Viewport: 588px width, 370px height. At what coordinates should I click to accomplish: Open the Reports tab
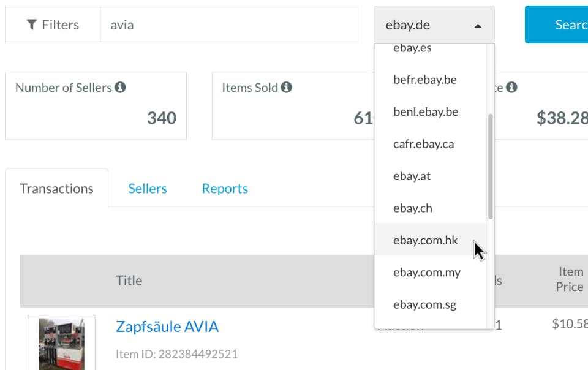[225, 189]
